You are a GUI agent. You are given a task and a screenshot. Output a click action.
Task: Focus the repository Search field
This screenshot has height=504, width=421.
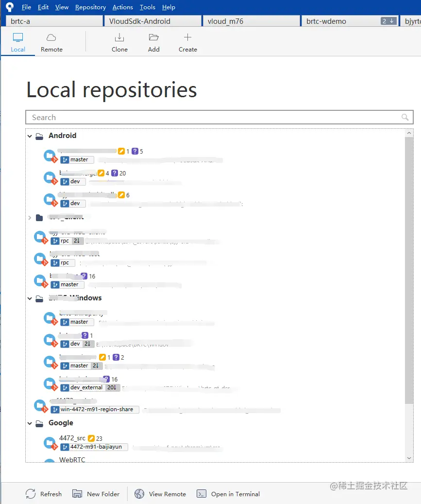(219, 117)
